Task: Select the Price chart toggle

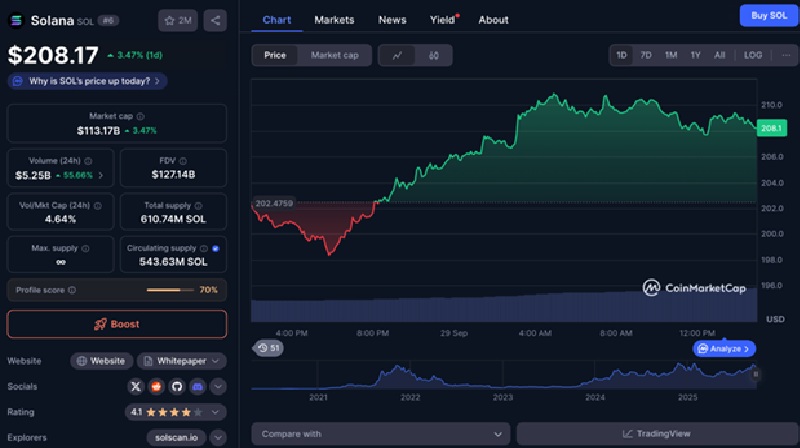Action: coord(275,56)
